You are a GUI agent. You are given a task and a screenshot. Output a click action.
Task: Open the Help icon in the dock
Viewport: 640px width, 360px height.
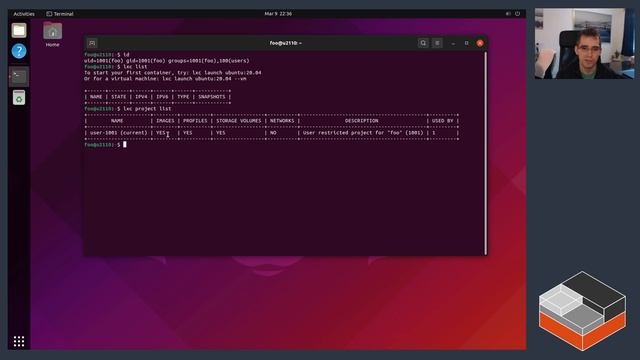pyautogui.click(x=19, y=51)
